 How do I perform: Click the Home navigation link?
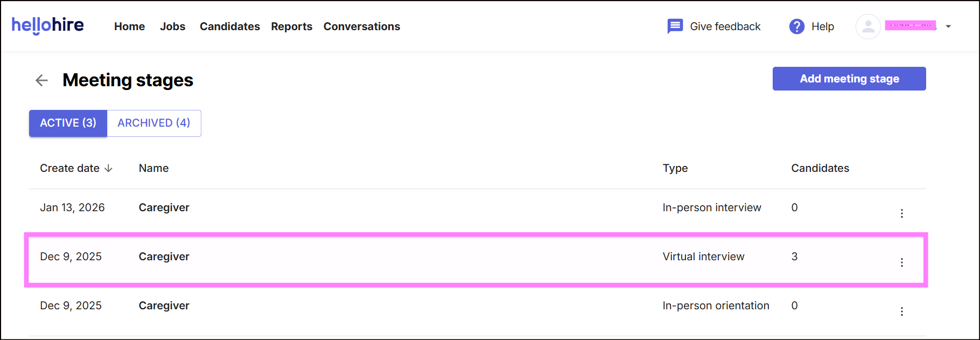pos(129,26)
